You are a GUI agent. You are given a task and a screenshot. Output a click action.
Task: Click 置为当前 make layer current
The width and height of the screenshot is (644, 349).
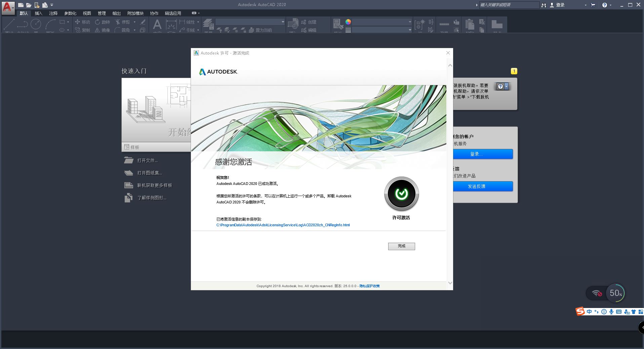tap(260, 30)
